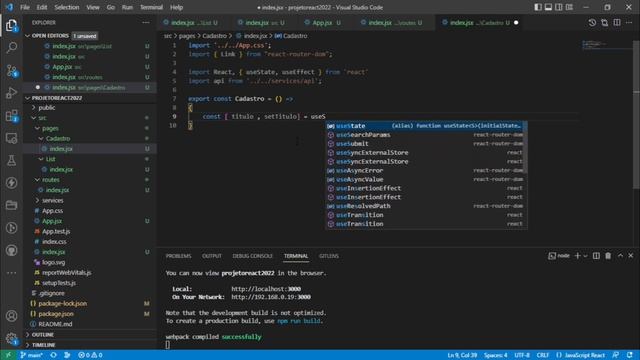
Task: Open the remote window indicator
Action: 8,355
